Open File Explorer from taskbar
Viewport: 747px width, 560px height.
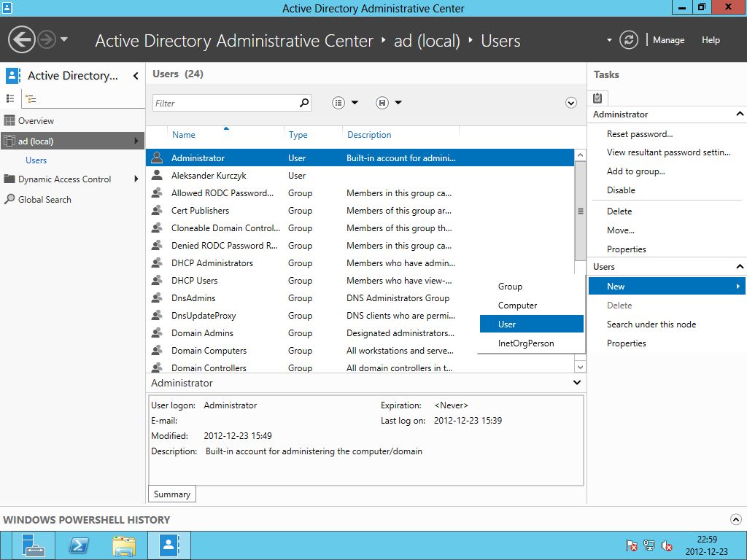tap(124, 545)
